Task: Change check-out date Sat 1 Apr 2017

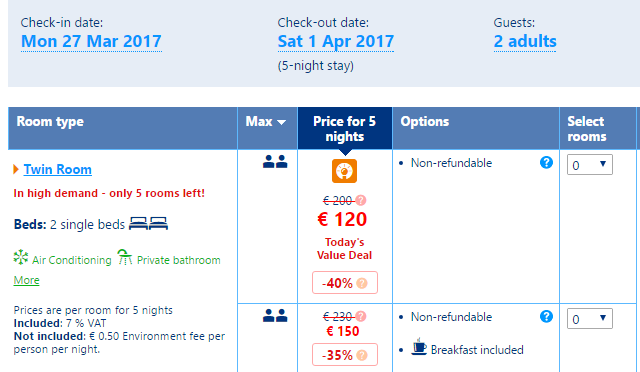Action: [336, 42]
